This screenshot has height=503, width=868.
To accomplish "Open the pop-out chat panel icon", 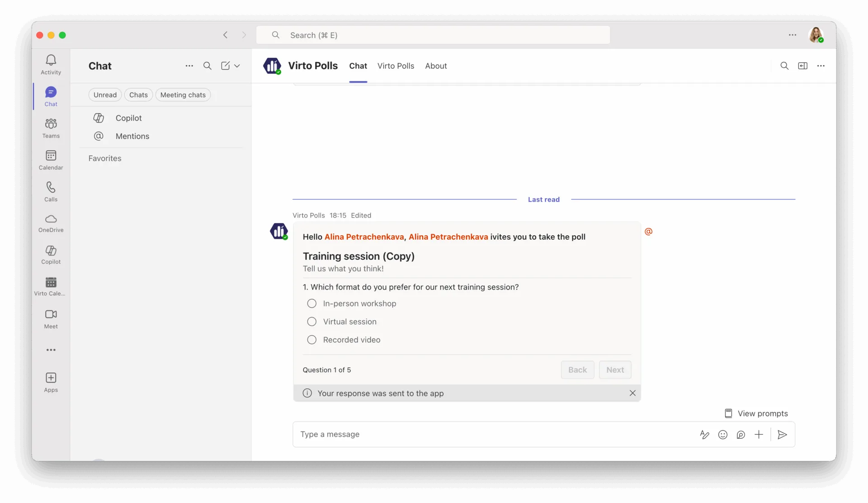I will coord(802,66).
